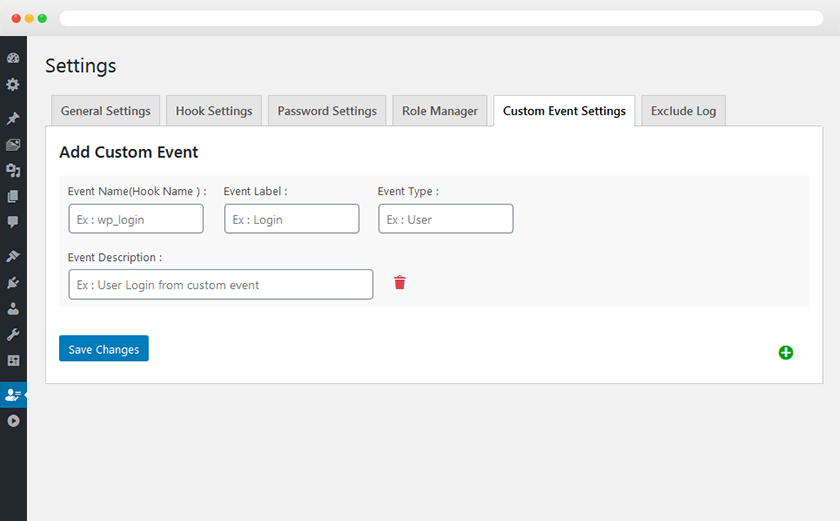Select the Role Manager tab
This screenshot has width=840, height=521.
[x=440, y=111]
